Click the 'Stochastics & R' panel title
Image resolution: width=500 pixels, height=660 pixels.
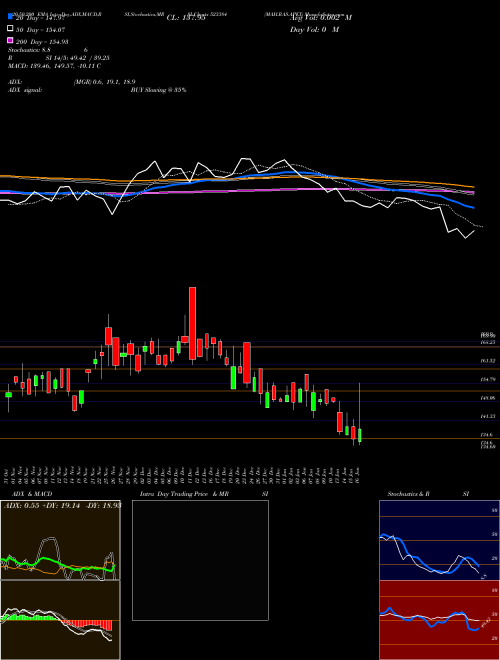point(408,494)
